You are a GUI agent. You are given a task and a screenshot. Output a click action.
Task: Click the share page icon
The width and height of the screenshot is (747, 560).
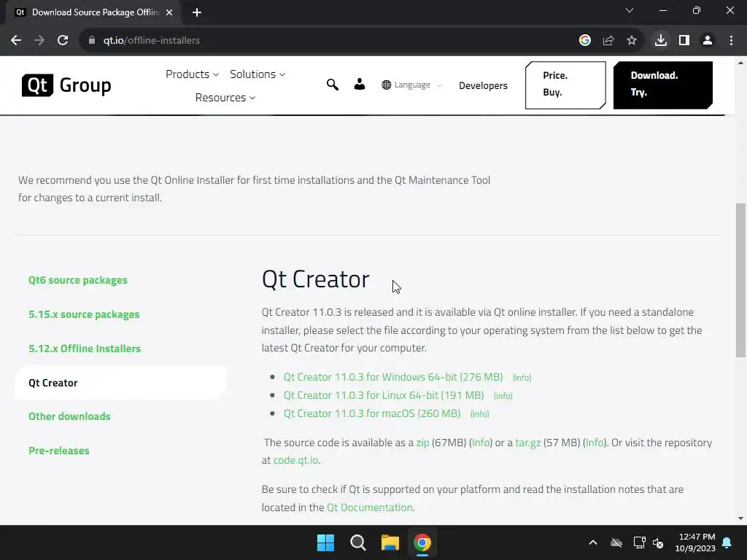pos(608,41)
